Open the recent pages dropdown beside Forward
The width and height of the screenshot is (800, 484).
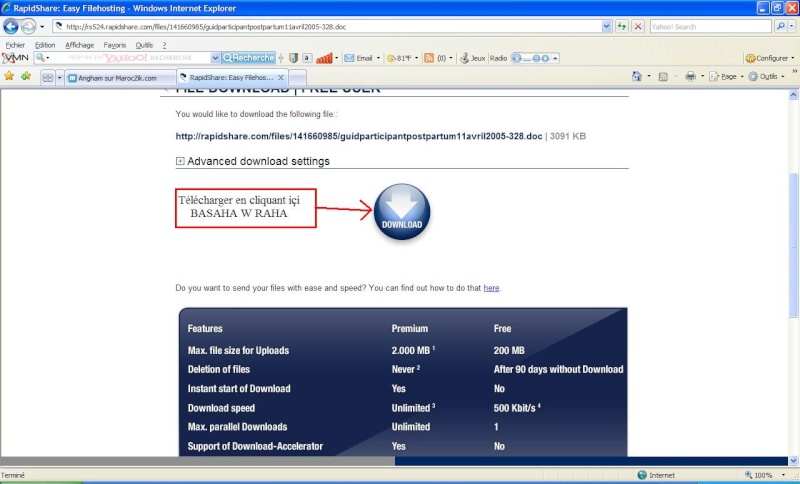click(x=42, y=27)
